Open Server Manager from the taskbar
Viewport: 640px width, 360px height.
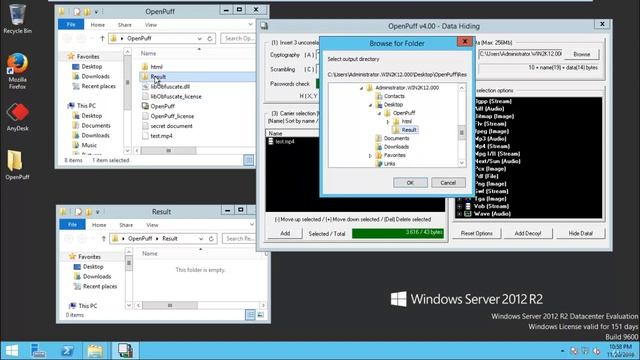pos(39,351)
